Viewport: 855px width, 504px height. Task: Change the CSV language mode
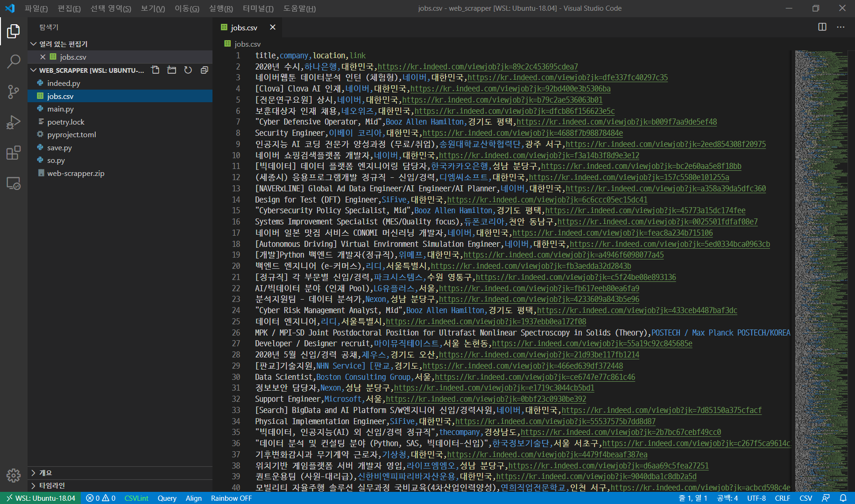pyautogui.click(x=806, y=498)
